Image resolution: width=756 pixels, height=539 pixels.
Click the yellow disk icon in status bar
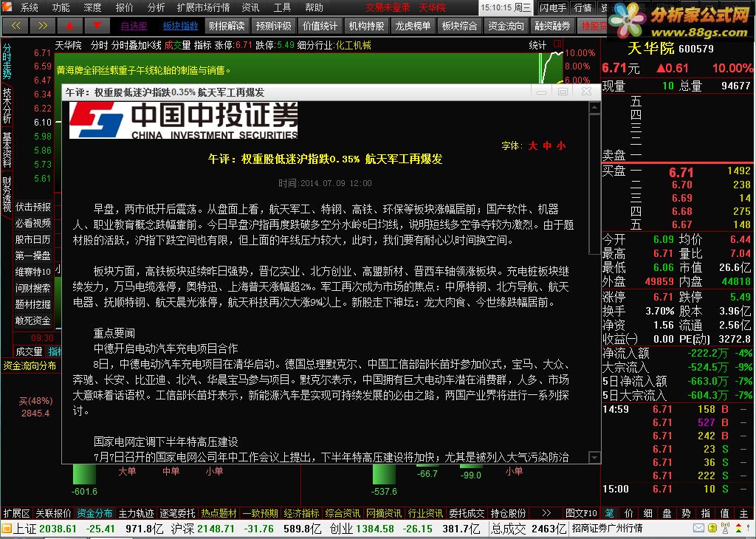(712, 529)
